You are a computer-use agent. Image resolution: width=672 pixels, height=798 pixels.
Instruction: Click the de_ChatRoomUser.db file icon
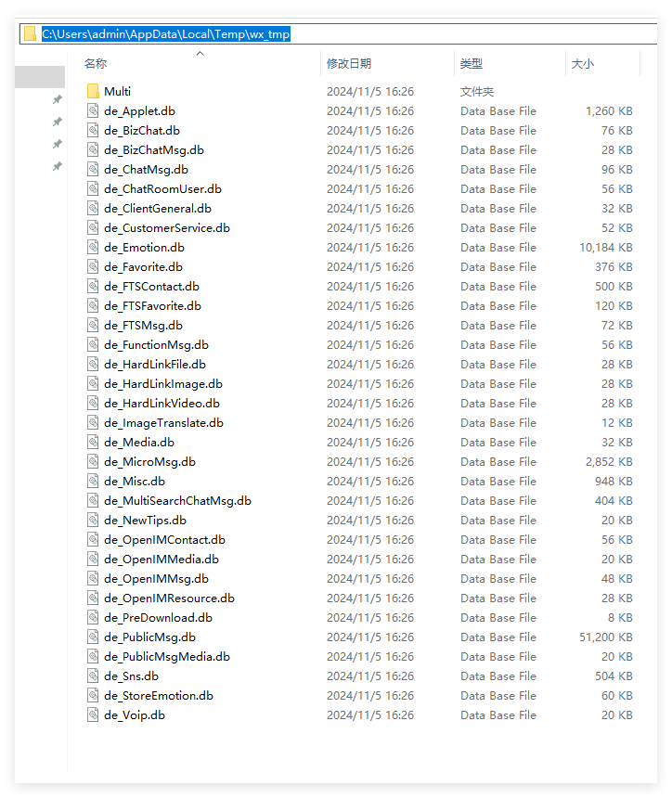point(93,188)
